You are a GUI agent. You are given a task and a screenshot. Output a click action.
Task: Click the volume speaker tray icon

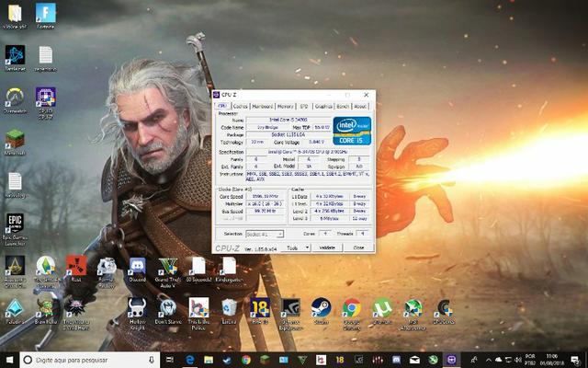pos(518,360)
